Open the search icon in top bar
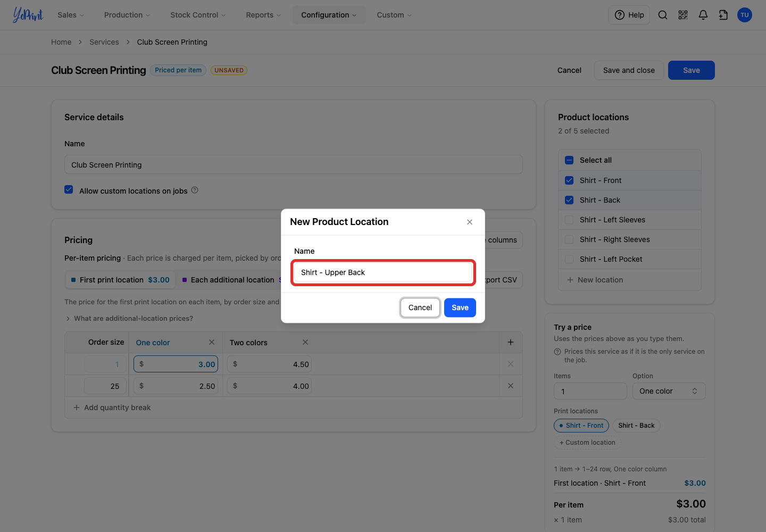Screen dimensions: 766x532 click(663, 15)
